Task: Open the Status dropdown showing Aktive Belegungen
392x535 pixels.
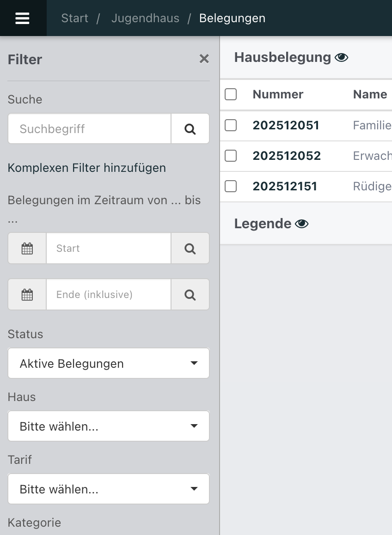Action: coord(109,363)
